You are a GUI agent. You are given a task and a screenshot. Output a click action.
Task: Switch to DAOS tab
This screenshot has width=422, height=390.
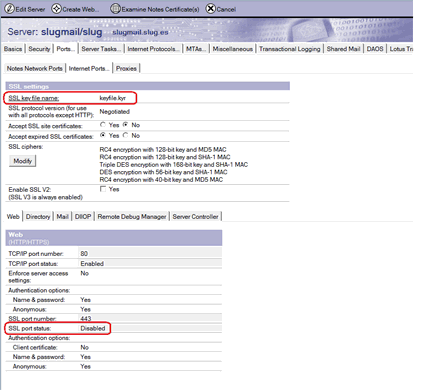pyautogui.click(x=375, y=49)
